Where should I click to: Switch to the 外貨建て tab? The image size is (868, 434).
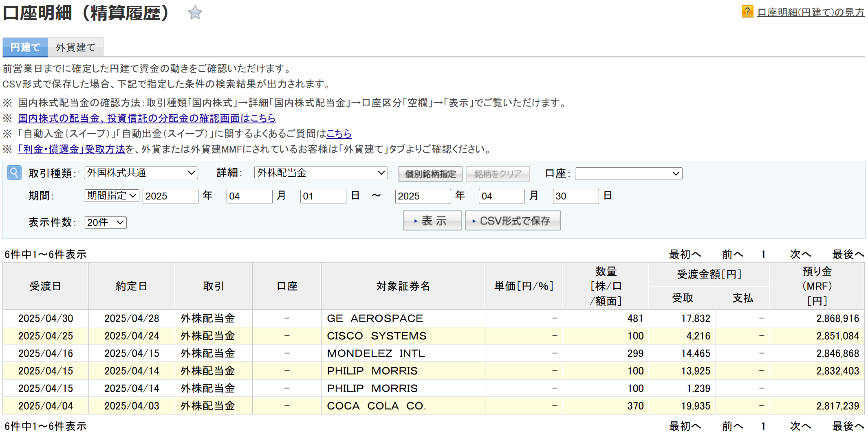75,47
